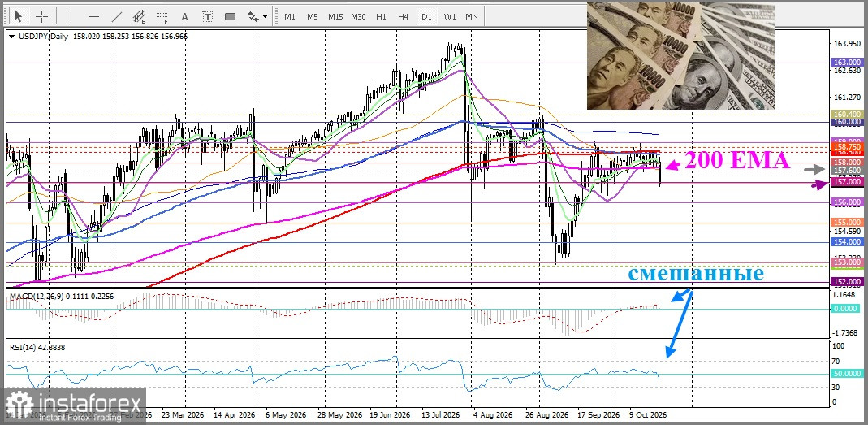
Task: Click the arrows objects icon
Action: point(253,16)
